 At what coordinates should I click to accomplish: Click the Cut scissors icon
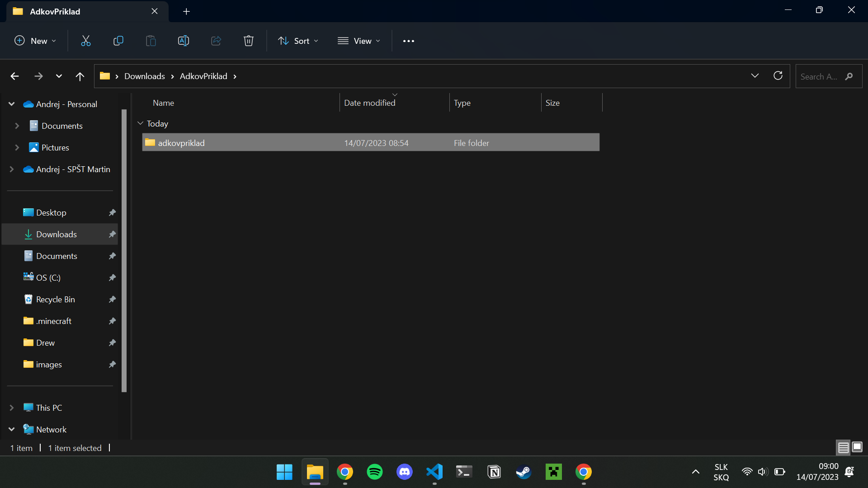[85, 41]
